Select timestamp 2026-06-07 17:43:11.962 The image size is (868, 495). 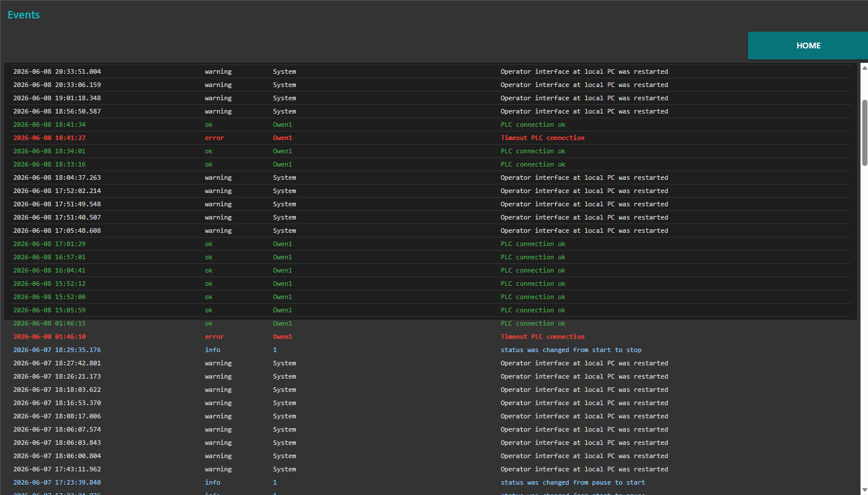pos(57,469)
